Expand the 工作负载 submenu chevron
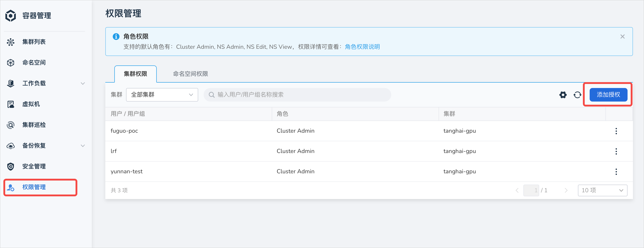This screenshot has width=644, height=248. point(83,83)
